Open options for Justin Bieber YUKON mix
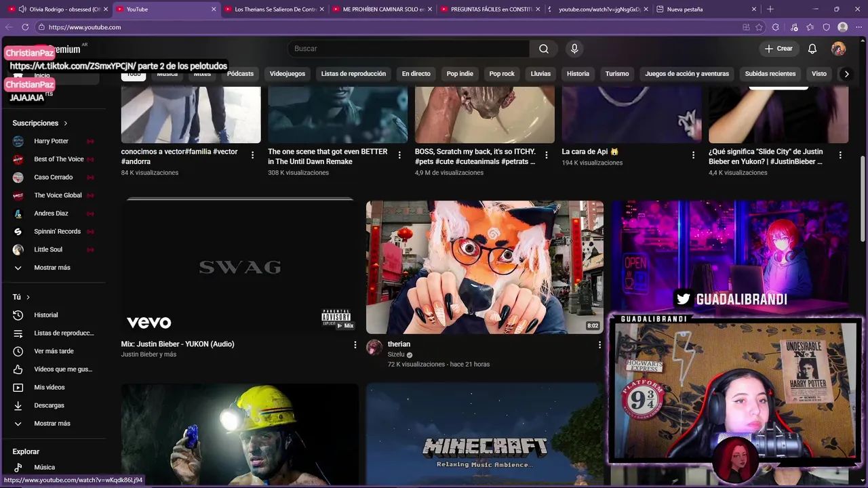Screen dimensions: 868x488 [x=355, y=345]
